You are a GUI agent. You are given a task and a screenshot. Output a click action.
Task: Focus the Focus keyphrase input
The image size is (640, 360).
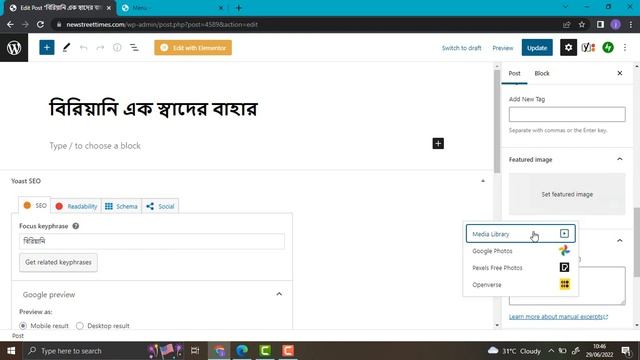(x=152, y=241)
